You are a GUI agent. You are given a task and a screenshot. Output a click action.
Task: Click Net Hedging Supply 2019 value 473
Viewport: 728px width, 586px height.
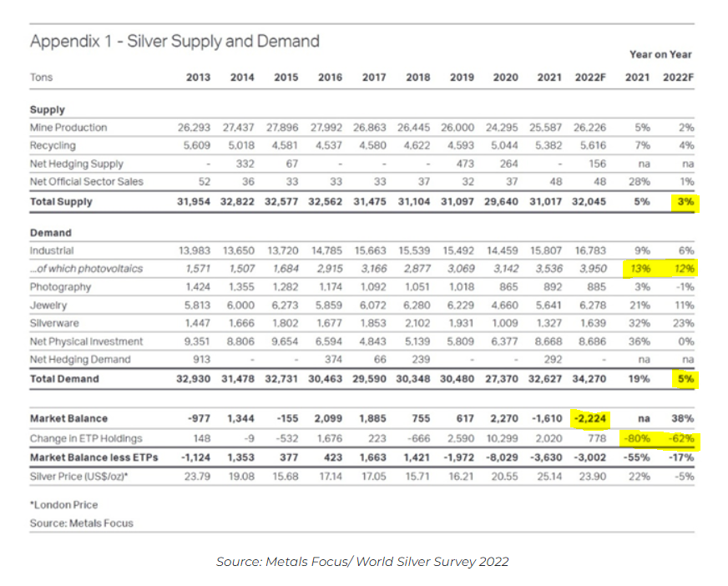click(465, 164)
